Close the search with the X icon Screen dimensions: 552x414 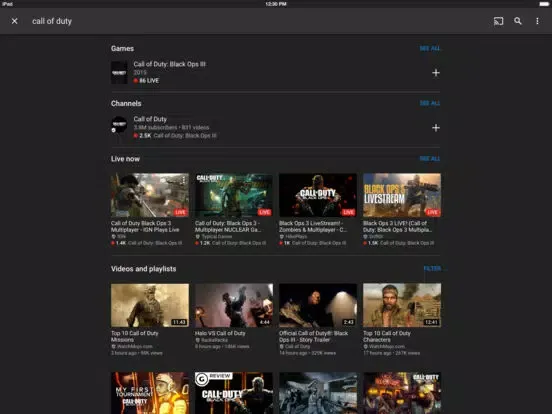pos(14,21)
